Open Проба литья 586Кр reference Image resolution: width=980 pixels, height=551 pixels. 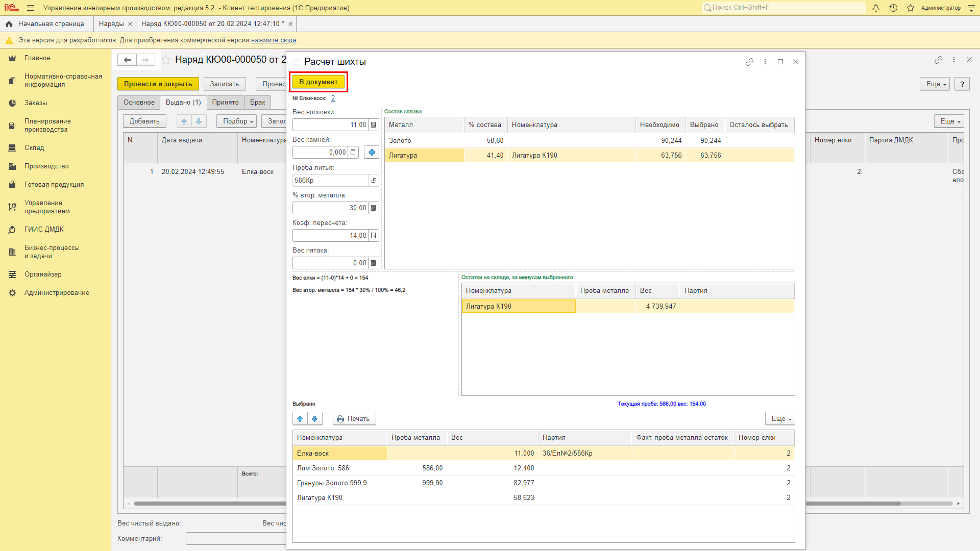coord(374,181)
